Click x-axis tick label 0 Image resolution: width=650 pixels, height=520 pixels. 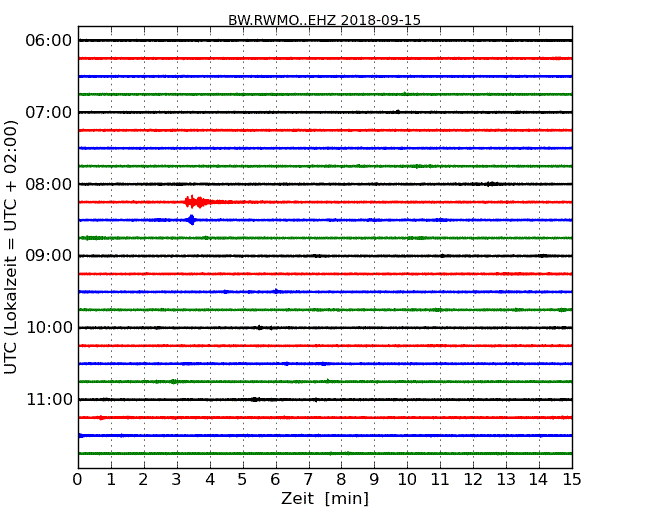[78, 480]
